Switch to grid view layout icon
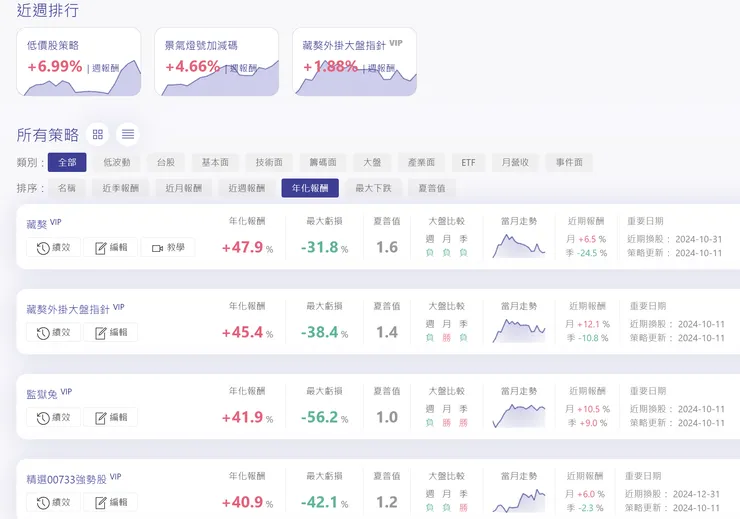 [x=98, y=134]
